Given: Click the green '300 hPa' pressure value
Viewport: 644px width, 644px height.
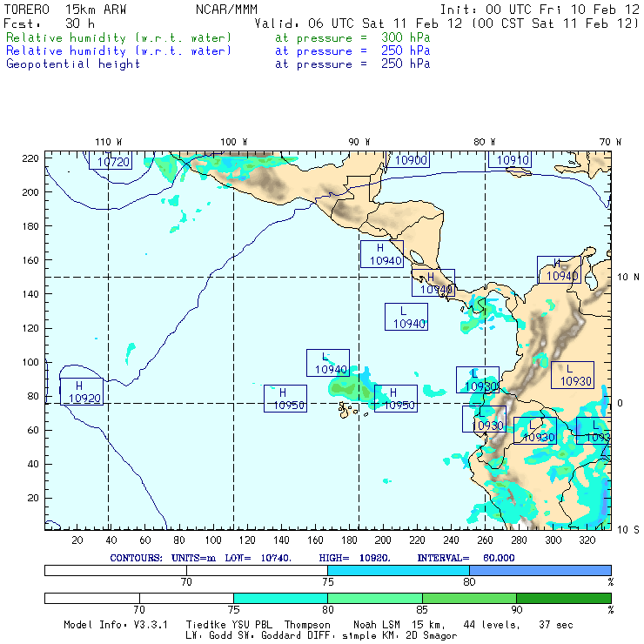Looking at the screenshot, I should (x=406, y=37).
